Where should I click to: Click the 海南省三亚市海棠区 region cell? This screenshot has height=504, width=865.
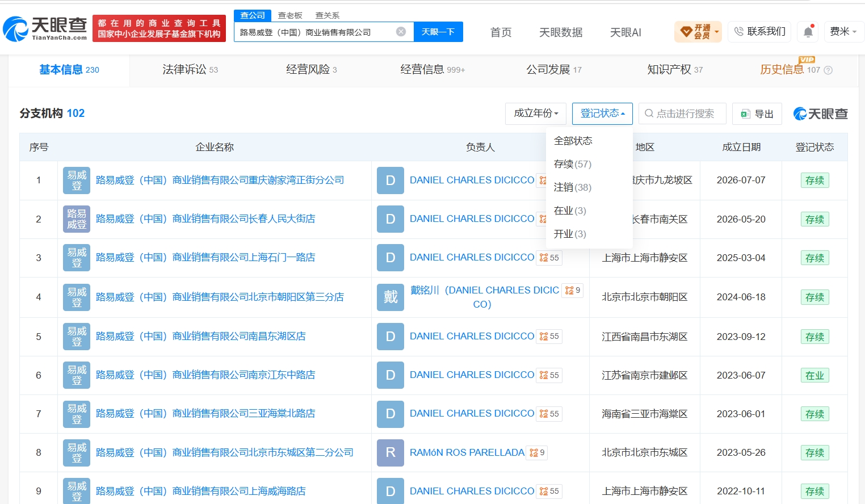pyautogui.click(x=645, y=414)
